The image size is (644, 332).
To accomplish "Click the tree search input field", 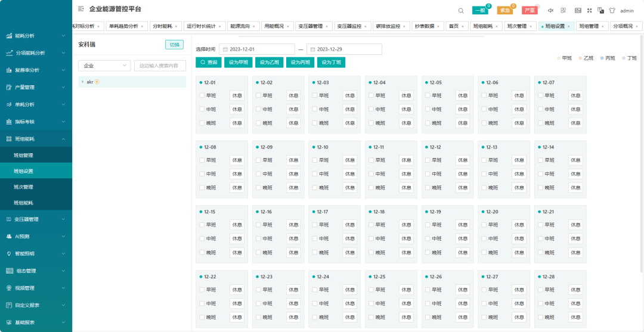I will (159, 66).
